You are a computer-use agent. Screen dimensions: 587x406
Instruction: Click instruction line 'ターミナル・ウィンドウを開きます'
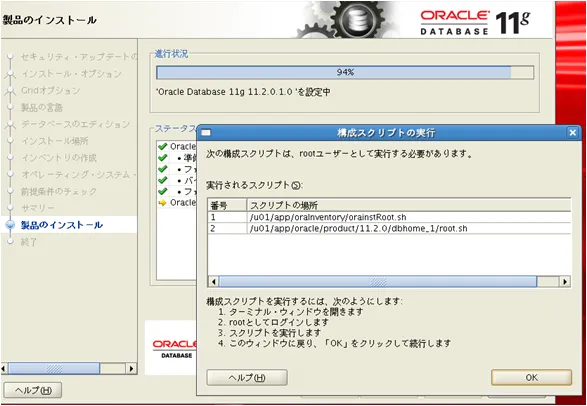(x=296, y=311)
